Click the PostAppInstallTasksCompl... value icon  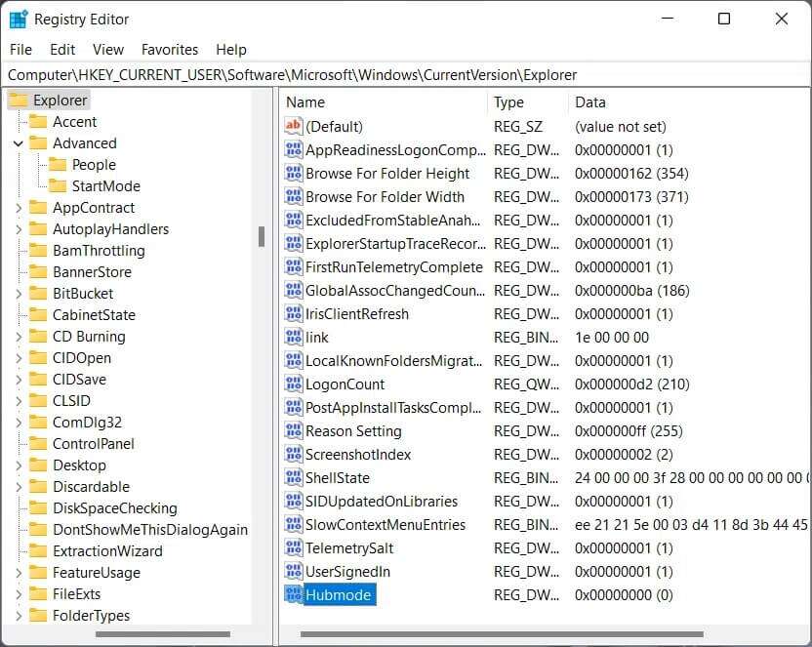[293, 407]
